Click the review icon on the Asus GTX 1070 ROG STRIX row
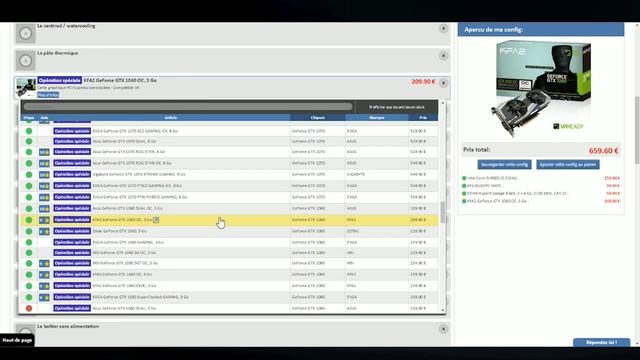The image size is (640, 360). 44,152
